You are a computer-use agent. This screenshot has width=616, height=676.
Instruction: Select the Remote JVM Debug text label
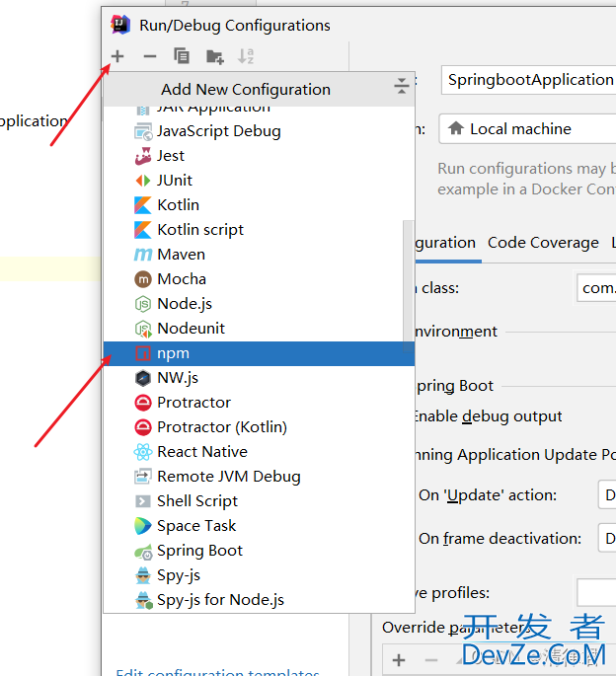[x=229, y=477]
